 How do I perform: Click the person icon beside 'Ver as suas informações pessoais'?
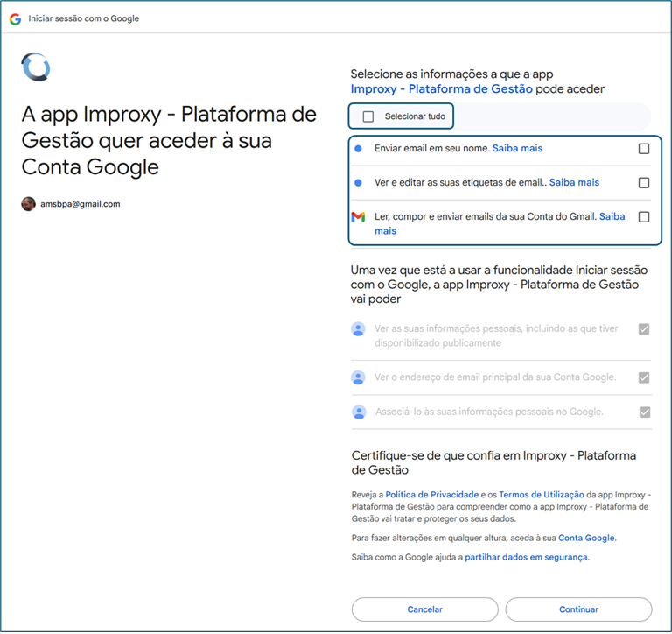tap(358, 329)
